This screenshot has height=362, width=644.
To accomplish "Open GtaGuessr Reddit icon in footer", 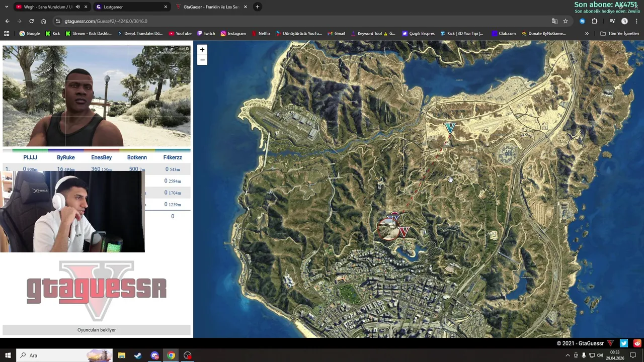I will tap(637, 343).
